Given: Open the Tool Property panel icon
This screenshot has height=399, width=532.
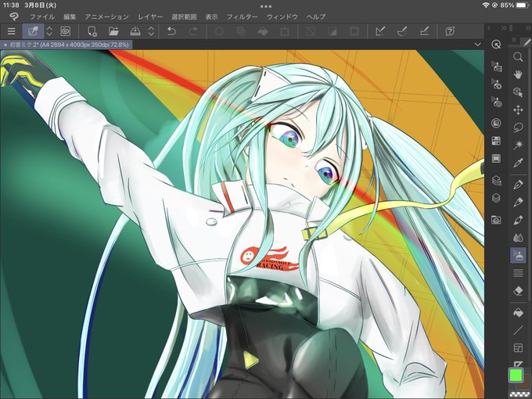Looking at the screenshot, I should tap(496, 84).
